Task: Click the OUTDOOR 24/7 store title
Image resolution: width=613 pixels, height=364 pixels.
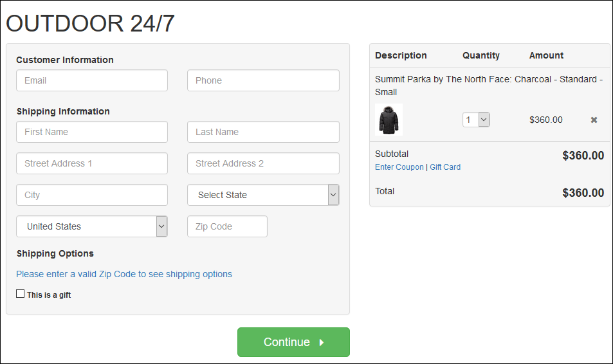Action: [90, 23]
